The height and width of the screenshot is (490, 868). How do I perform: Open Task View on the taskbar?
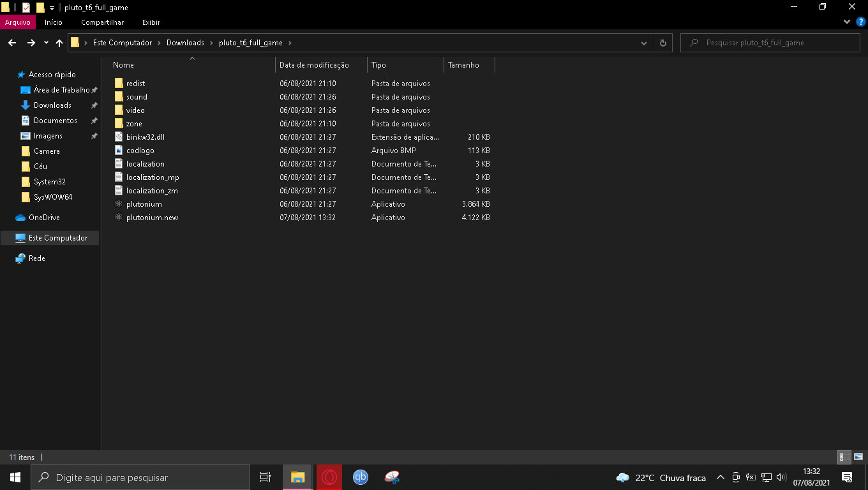pyautogui.click(x=266, y=477)
